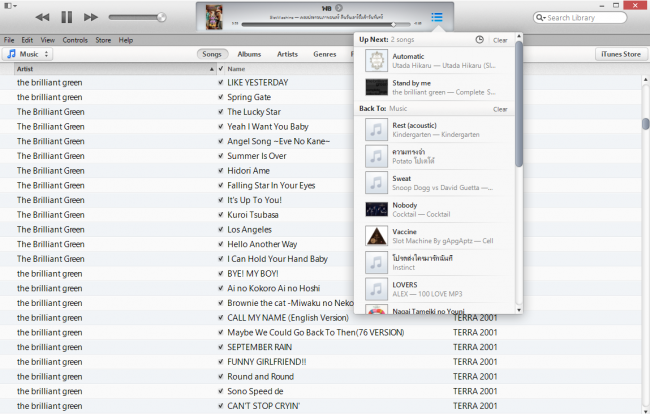Uncheck the Summer Is Over checkbox
650x414 pixels.
(221, 156)
